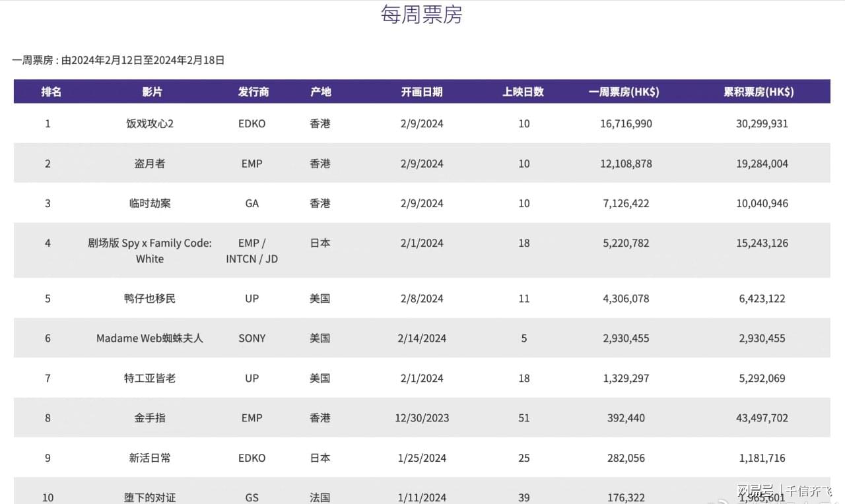The width and height of the screenshot is (845, 504).
Task: Select film title 新活日常
Action: (150, 457)
